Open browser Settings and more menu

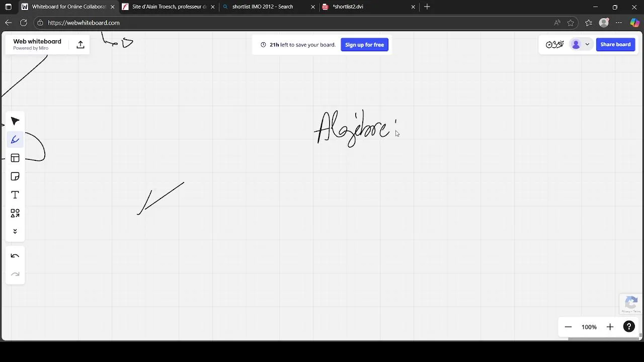click(x=619, y=23)
